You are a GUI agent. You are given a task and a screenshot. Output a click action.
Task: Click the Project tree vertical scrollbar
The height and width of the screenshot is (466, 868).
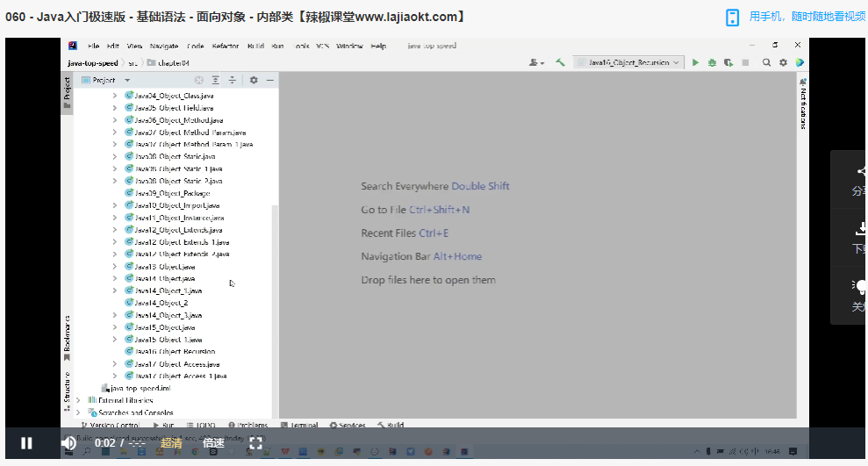275,310
